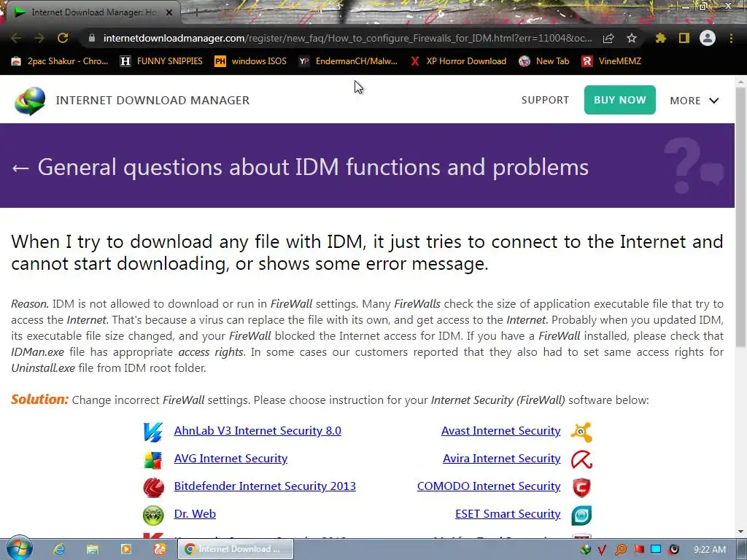This screenshot has height=560, width=747.
Task: Open the 2pac Shakur bookmark
Action: pos(60,61)
